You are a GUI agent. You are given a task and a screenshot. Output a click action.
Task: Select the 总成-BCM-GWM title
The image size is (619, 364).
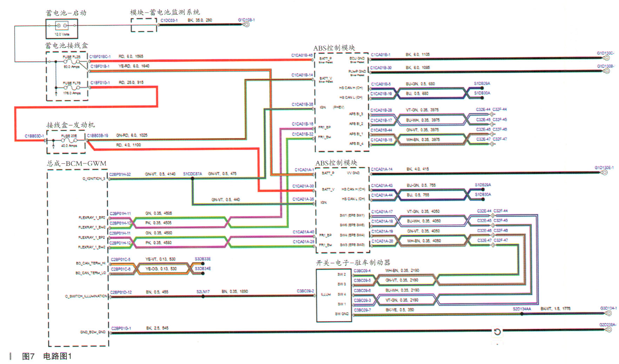76,163
